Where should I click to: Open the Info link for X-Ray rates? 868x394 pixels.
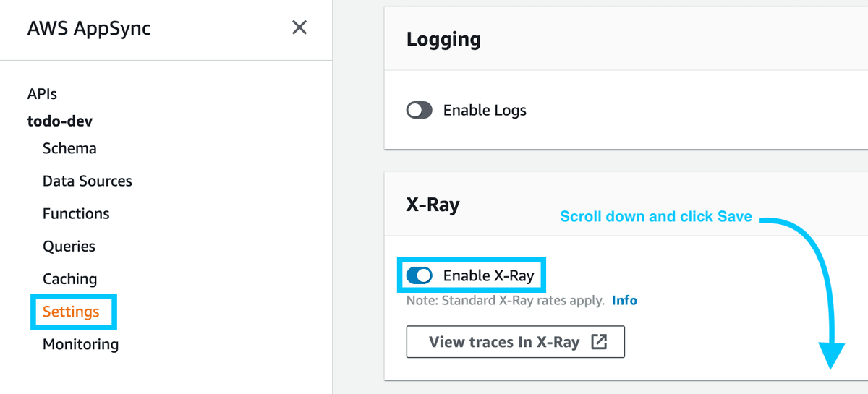click(x=624, y=300)
